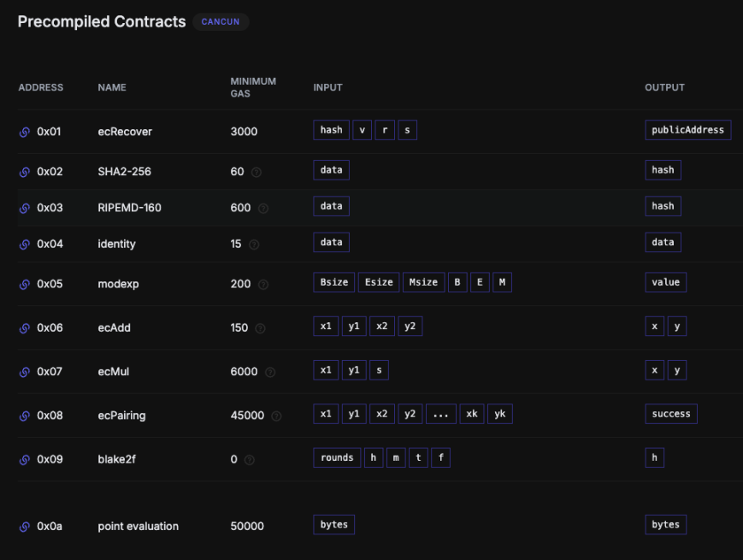Image resolution: width=743 pixels, height=560 pixels.
Task: Show the gas info tooltip icon beside 45000
Action: tap(276, 416)
